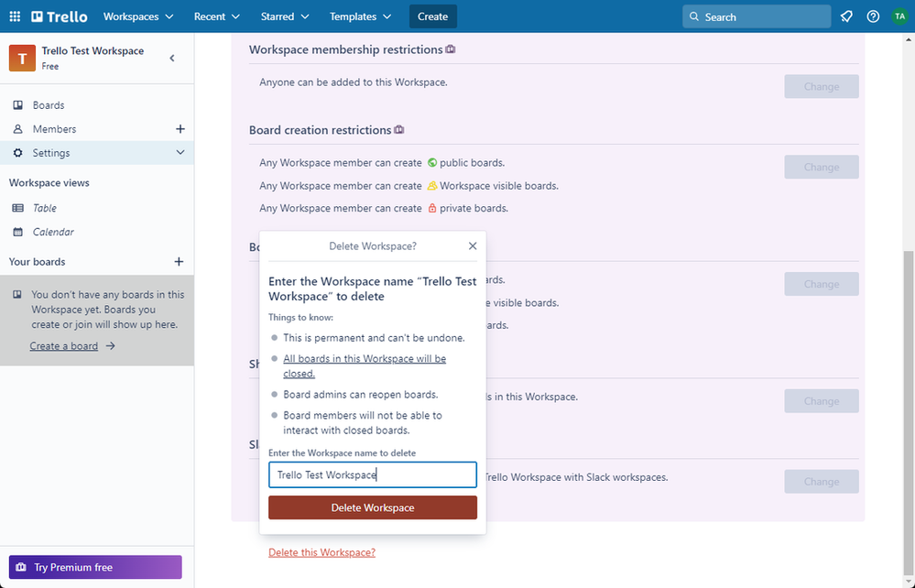915x588 pixels.
Task: Click the premium briefcase icon beside Workspace membership restrictions
Action: pyautogui.click(x=451, y=49)
